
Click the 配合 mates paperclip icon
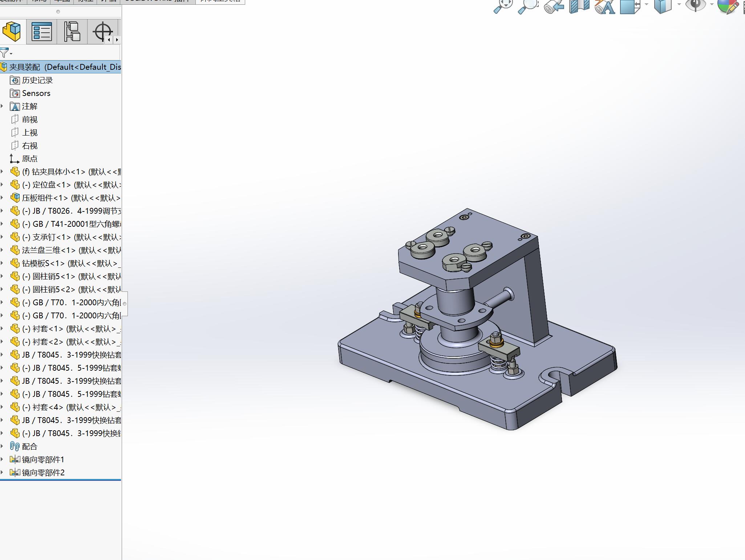pos(15,446)
